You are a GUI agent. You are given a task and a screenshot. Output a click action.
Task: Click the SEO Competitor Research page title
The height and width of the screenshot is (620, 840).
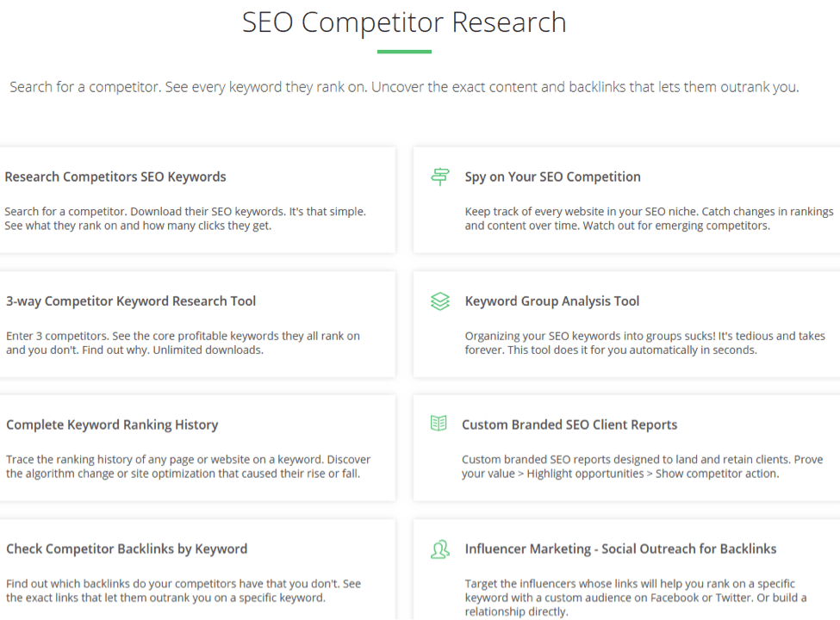(x=404, y=22)
